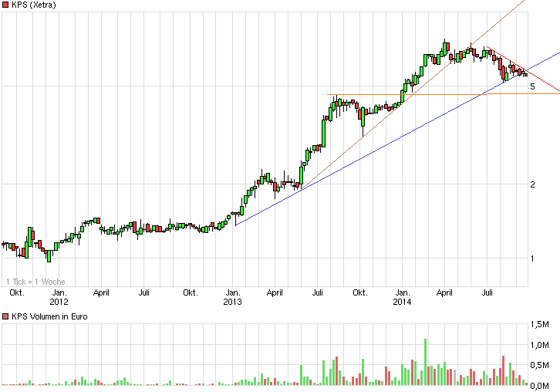Select the KPS (Xetra) chart title
Image resolution: width=560 pixels, height=392 pixels.
[35, 6]
